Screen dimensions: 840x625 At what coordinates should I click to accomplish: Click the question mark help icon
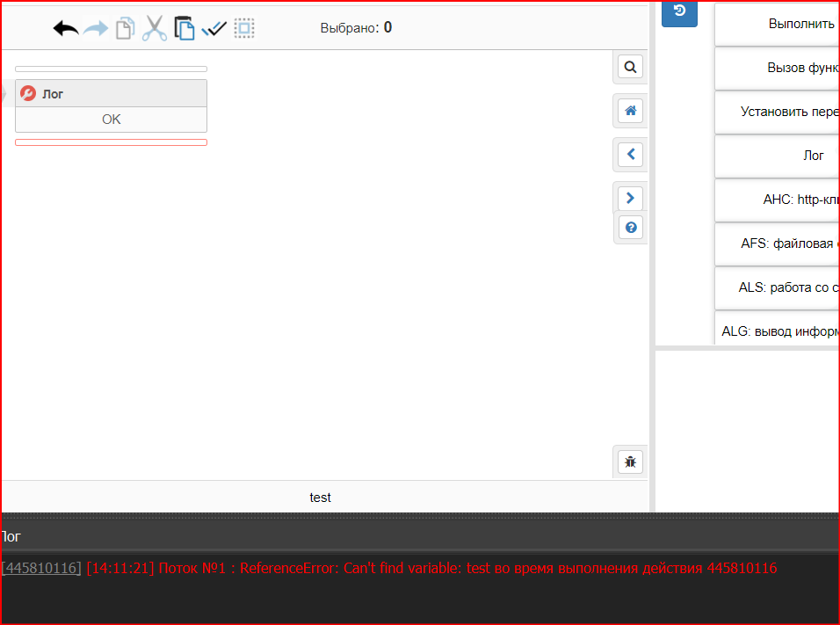630,228
